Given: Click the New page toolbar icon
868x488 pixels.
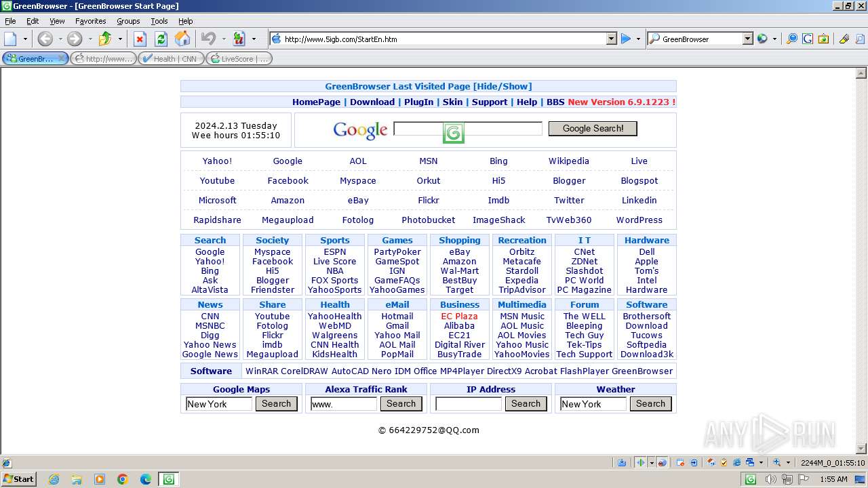Looking at the screenshot, I should pos(10,39).
